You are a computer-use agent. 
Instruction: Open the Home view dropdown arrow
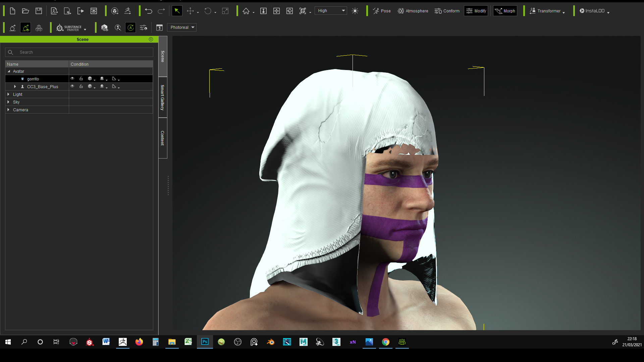click(254, 12)
